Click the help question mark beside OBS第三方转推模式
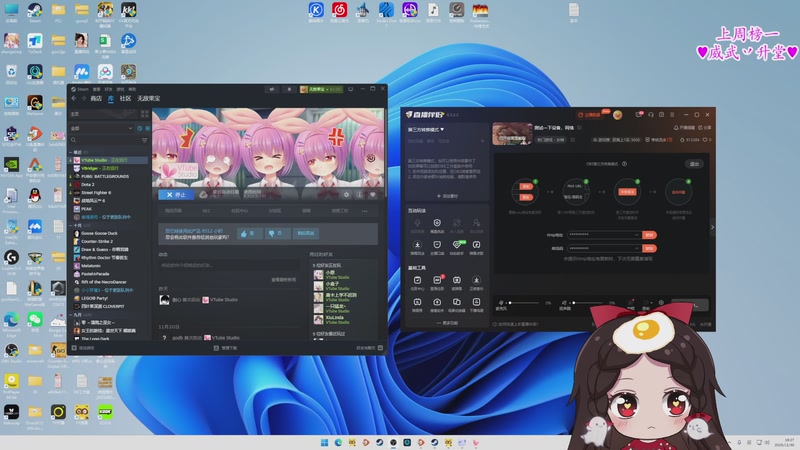This screenshot has height=450, width=800. pos(624,164)
